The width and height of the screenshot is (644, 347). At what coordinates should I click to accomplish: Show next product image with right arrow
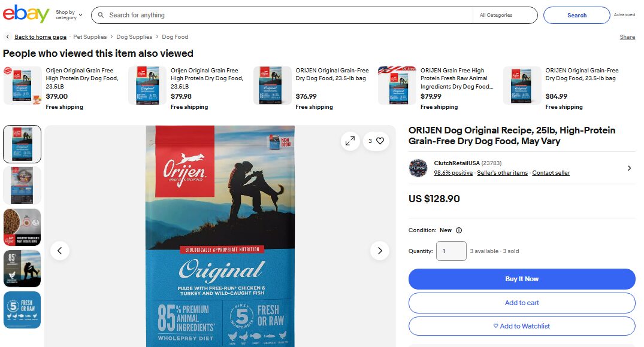coord(380,251)
